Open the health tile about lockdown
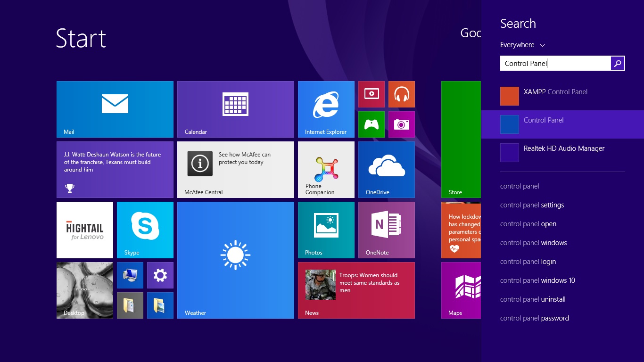This screenshot has width=644, height=362. point(462,230)
